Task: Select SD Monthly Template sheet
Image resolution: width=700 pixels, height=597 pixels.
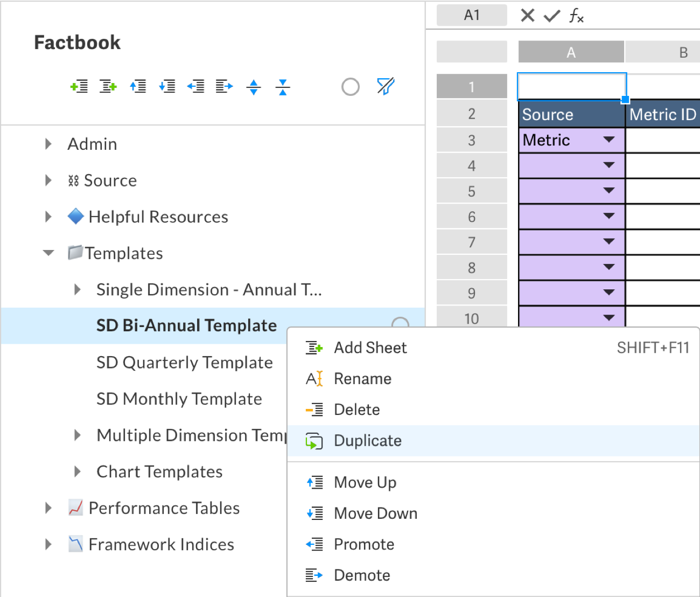Action: coord(179,399)
